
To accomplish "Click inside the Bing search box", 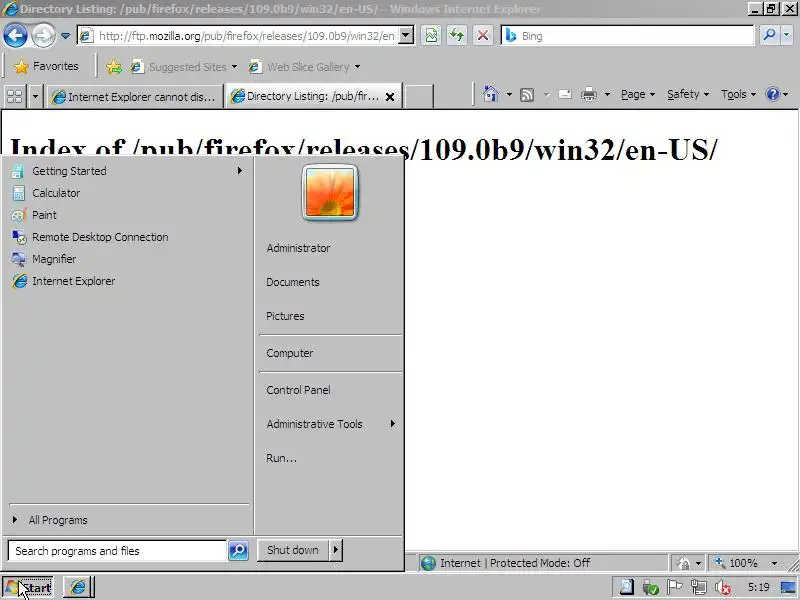I will click(627, 36).
